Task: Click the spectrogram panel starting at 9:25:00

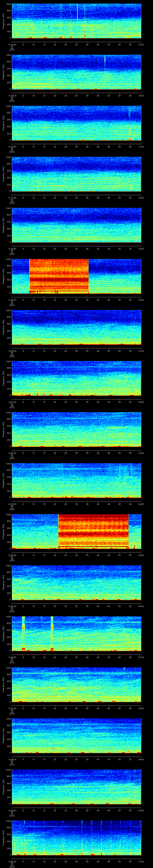Action: click(x=77, y=582)
